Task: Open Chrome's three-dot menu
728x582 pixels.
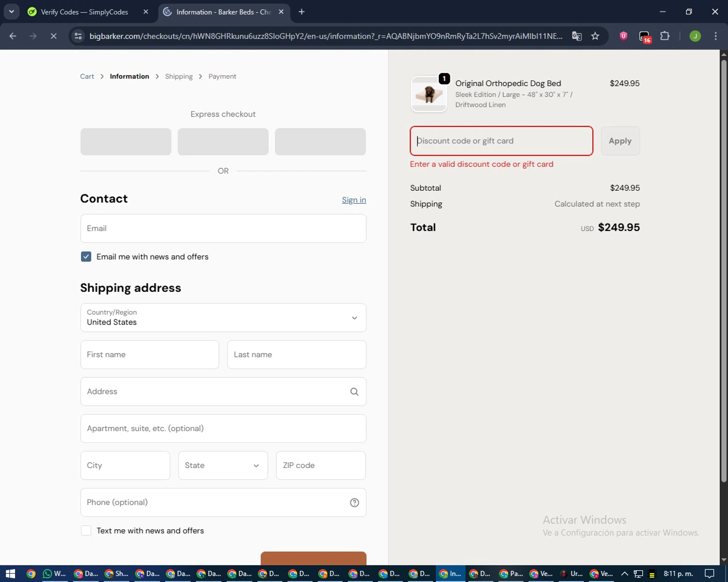Action: click(x=715, y=36)
